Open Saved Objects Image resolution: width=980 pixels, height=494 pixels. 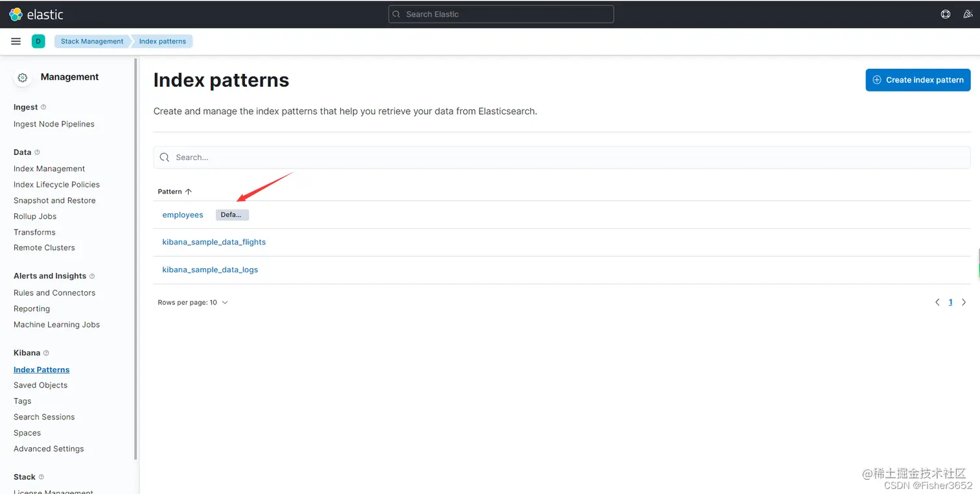coord(40,386)
